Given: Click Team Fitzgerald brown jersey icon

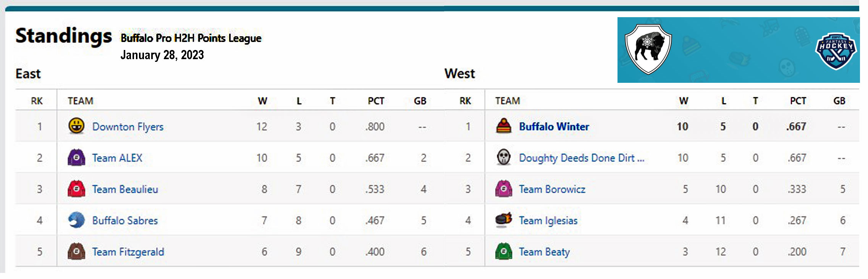Looking at the screenshot, I should pyautogui.click(x=76, y=251).
